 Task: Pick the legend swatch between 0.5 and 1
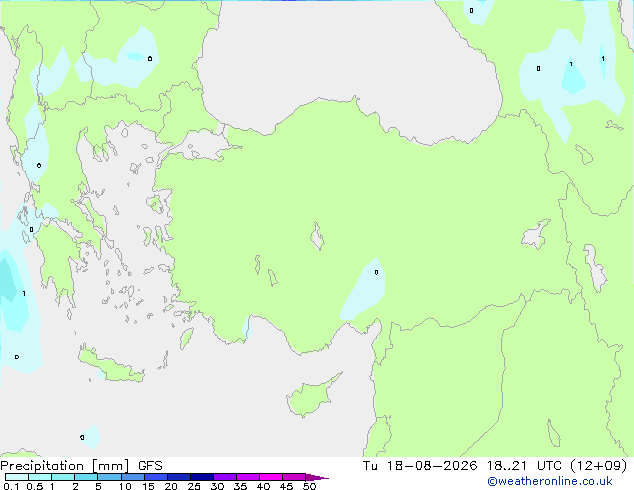[x=40, y=477]
